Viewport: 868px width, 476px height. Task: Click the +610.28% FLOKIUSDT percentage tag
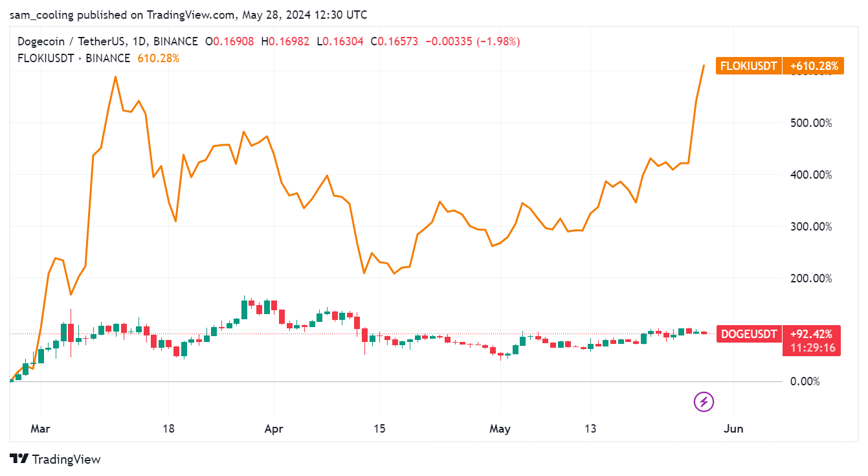(x=813, y=65)
